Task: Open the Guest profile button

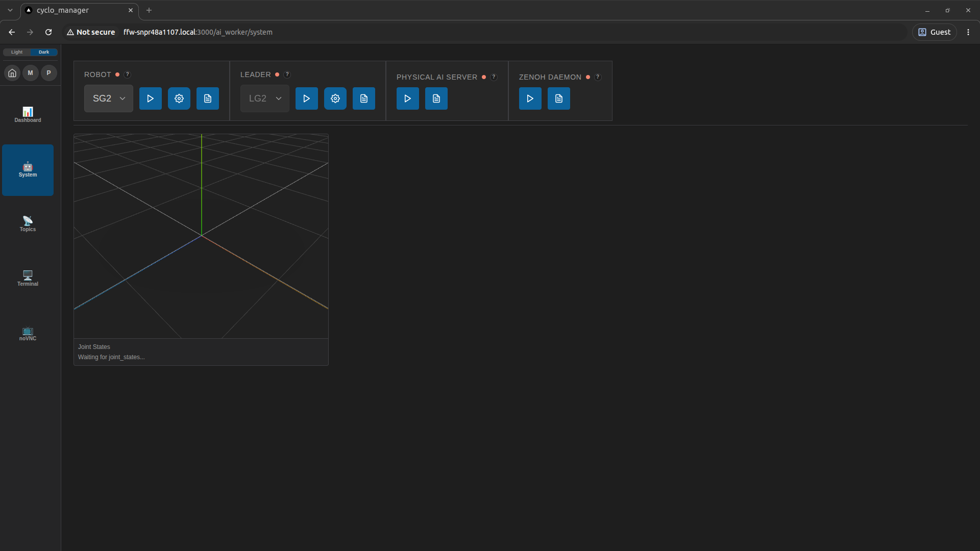Action: [935, 32]
